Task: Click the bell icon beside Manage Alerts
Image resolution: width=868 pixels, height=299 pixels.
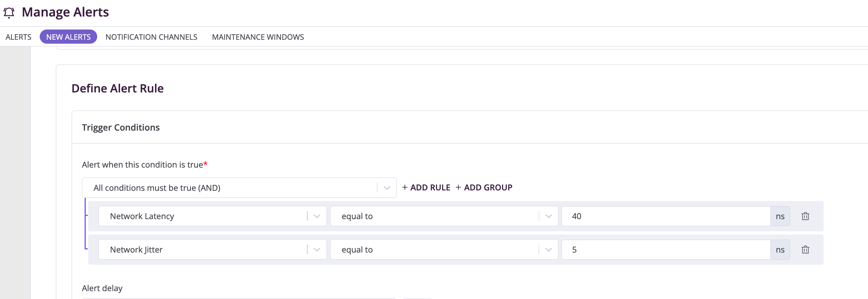Action: tap(9, 13)
